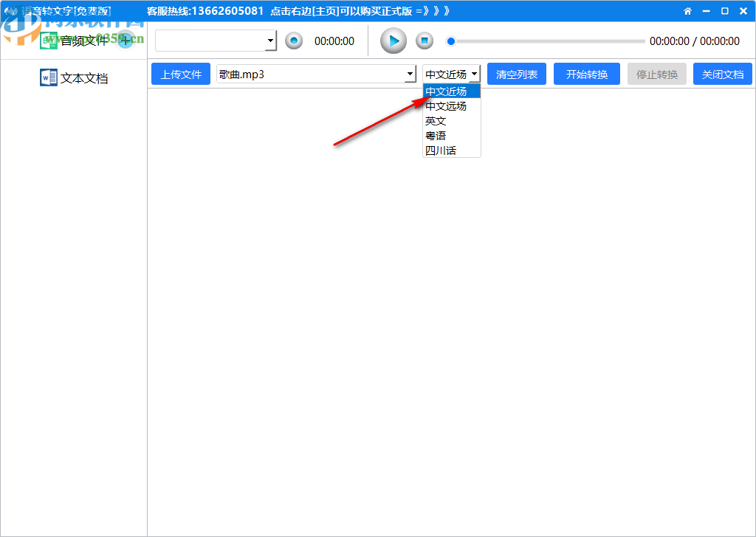The height and width of the screenshot is (537, 756).
Task: Collapse the 中文近场 language combo box
Action: (x=475, y=75)
